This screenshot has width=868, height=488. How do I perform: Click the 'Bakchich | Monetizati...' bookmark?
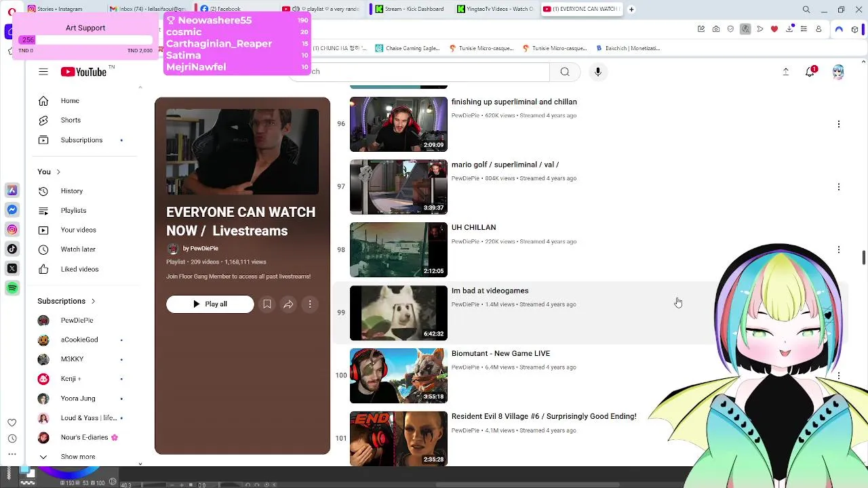[x=627, y=48]
